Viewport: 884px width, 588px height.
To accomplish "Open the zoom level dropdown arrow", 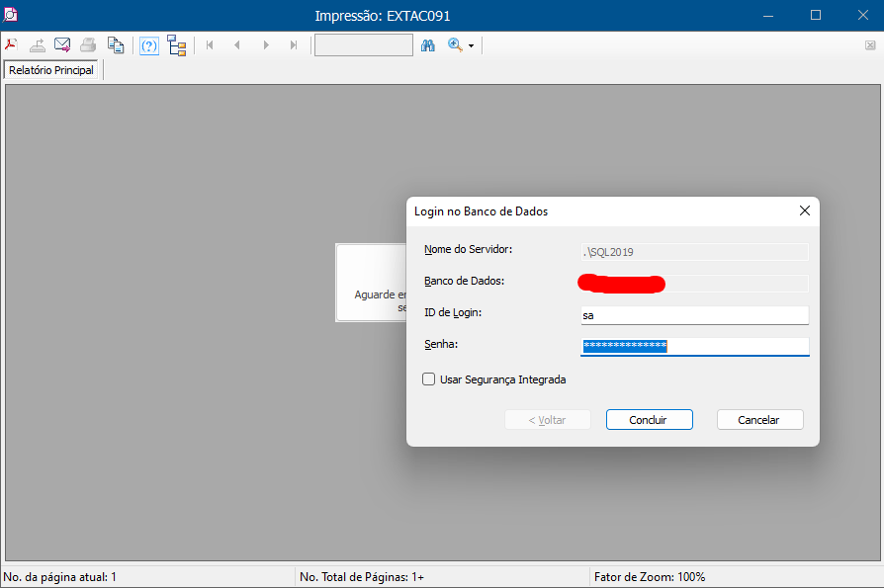I will [x=472, y=46].
